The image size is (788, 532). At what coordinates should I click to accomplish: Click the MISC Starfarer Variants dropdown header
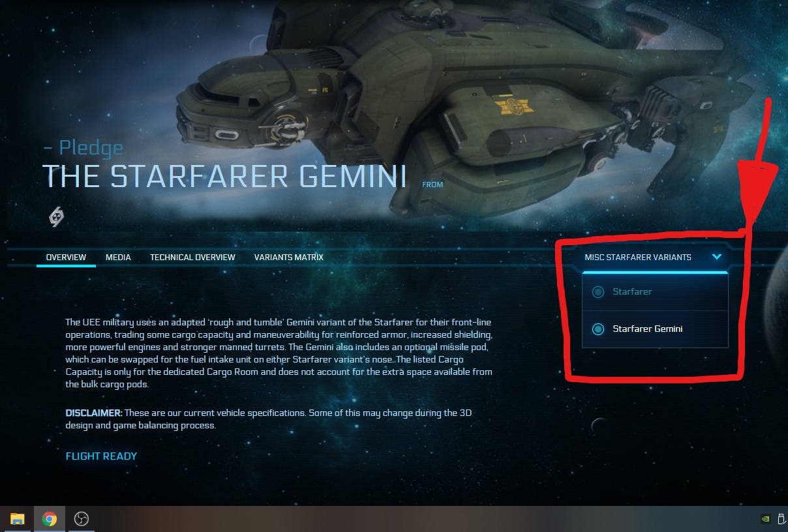[x=654, y=257]
